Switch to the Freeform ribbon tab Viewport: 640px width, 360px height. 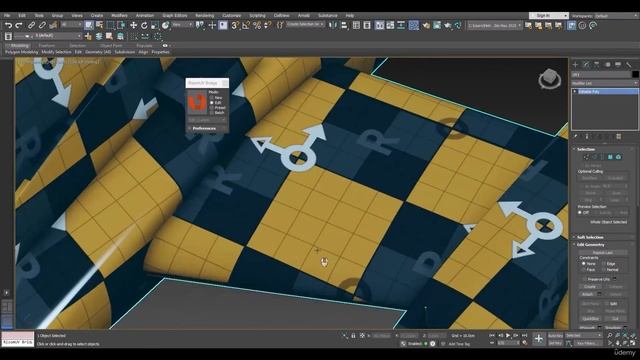click(47, 46)
